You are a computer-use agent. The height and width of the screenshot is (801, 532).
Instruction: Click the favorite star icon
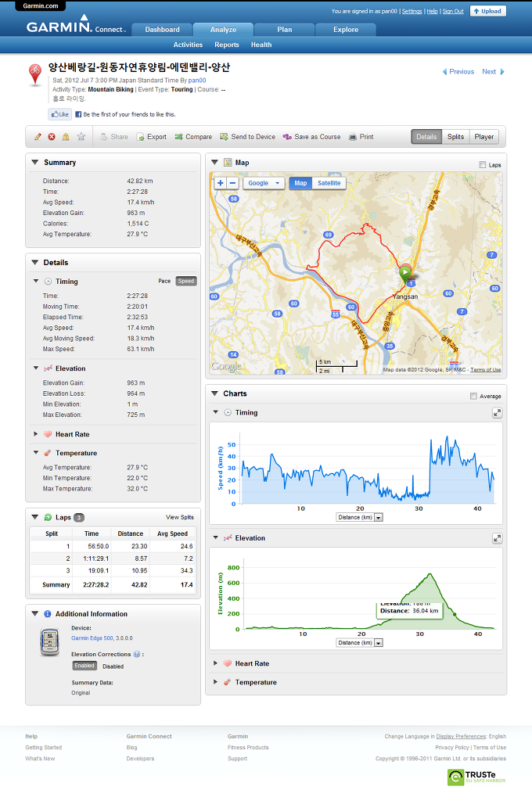coord(81,136)
